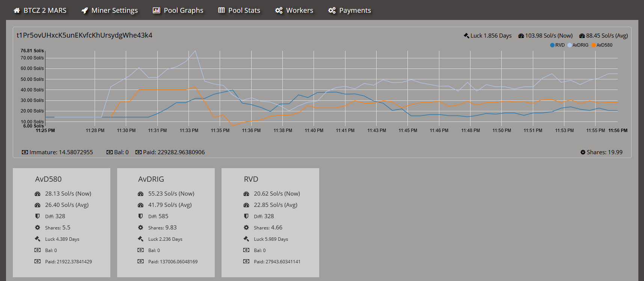Image resolution: width=644 pixels, height=281 pixels.
Task: Click the rocket icon for Miner Settings
Action: point(85,11)
